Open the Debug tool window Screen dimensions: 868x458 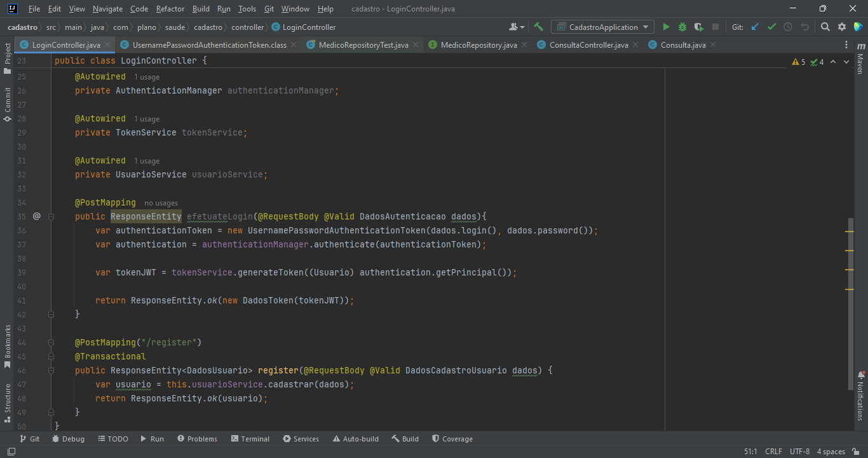pyautogui.click(x=68, y=439)
